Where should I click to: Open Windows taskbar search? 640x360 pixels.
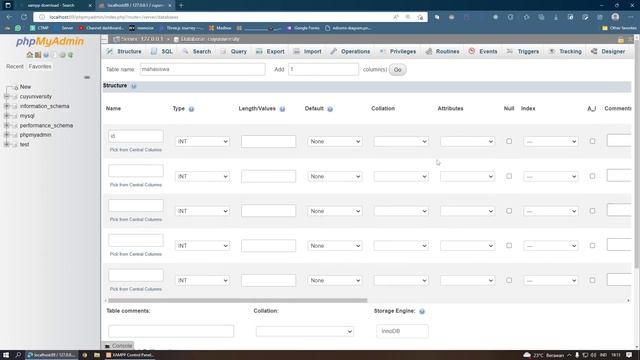pos(18,355)
